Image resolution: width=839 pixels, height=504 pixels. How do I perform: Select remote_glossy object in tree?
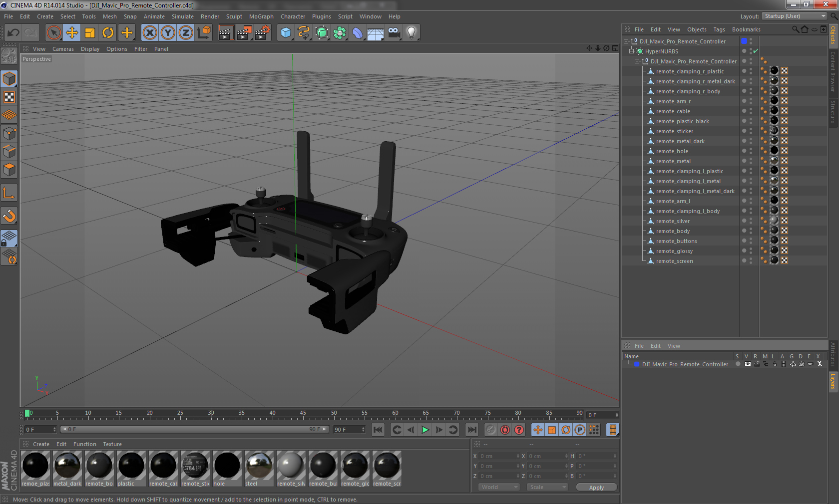pos(674,251)
